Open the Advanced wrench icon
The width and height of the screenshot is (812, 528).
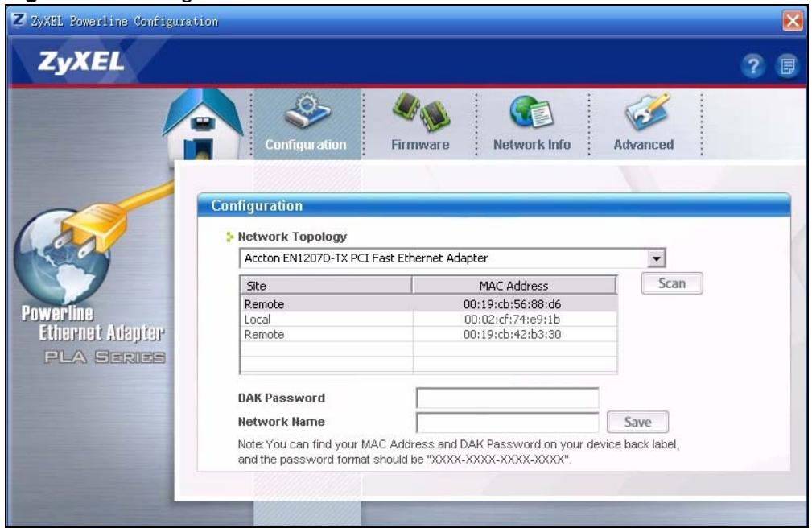click(647, 111)
